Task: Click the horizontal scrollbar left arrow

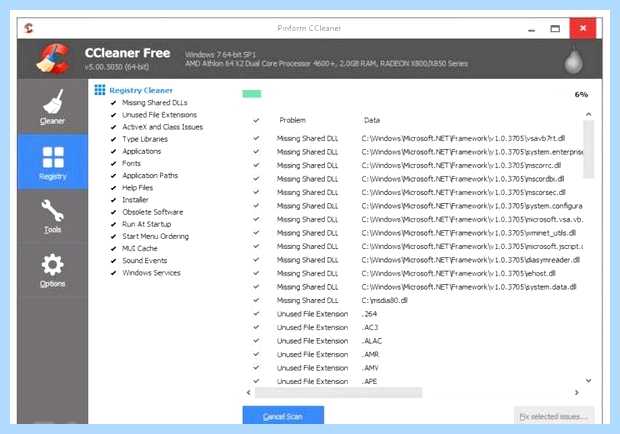Action: point(248,392)
